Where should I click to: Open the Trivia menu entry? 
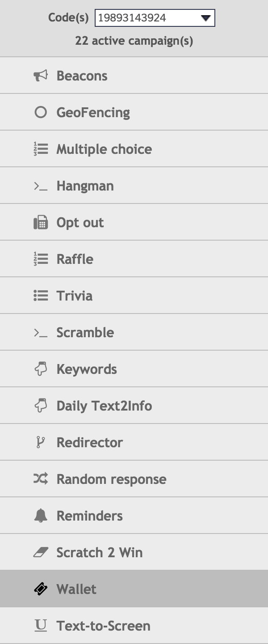(75, 296)
